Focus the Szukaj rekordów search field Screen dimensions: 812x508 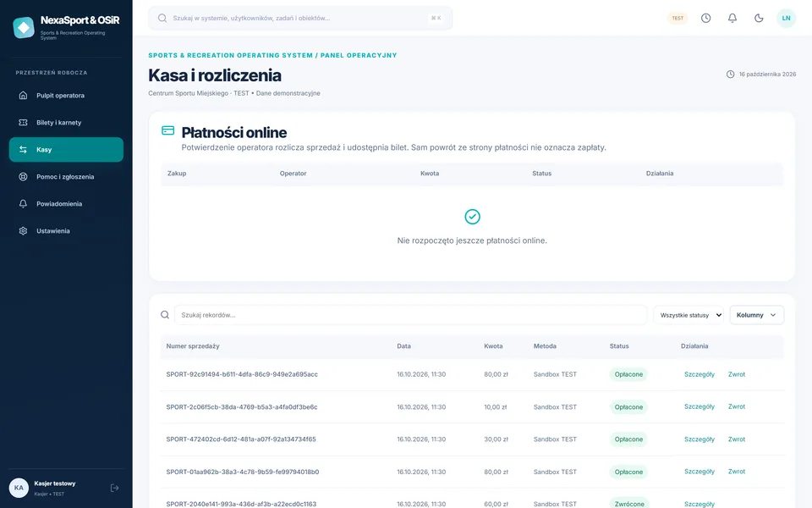pyautogui.click(x=411, y=315)
